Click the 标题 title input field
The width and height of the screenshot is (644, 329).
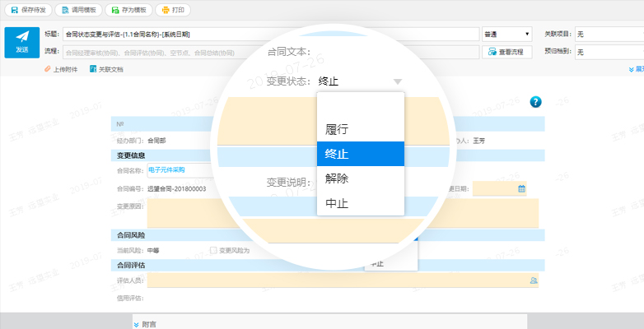pos(272,34)
